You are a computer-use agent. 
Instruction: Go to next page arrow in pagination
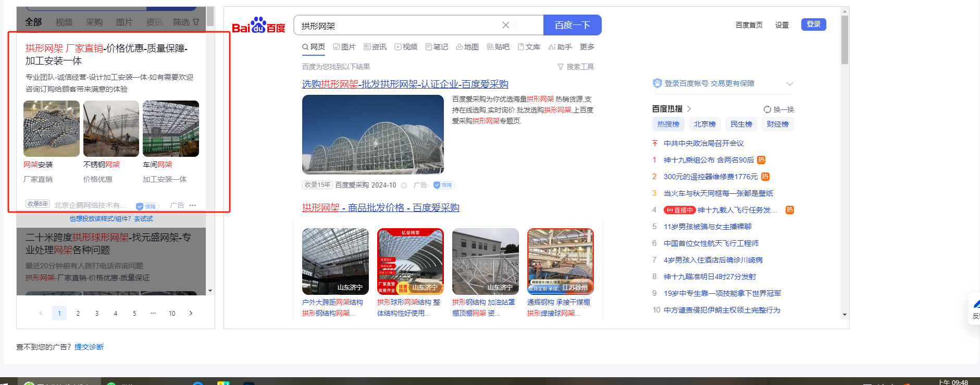191,313
